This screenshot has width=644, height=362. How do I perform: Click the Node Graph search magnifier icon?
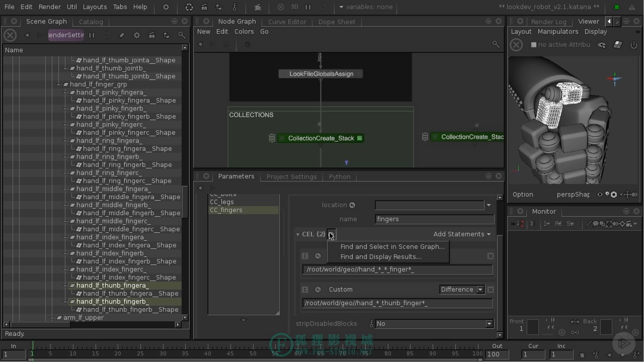click(x=496, y=44)
